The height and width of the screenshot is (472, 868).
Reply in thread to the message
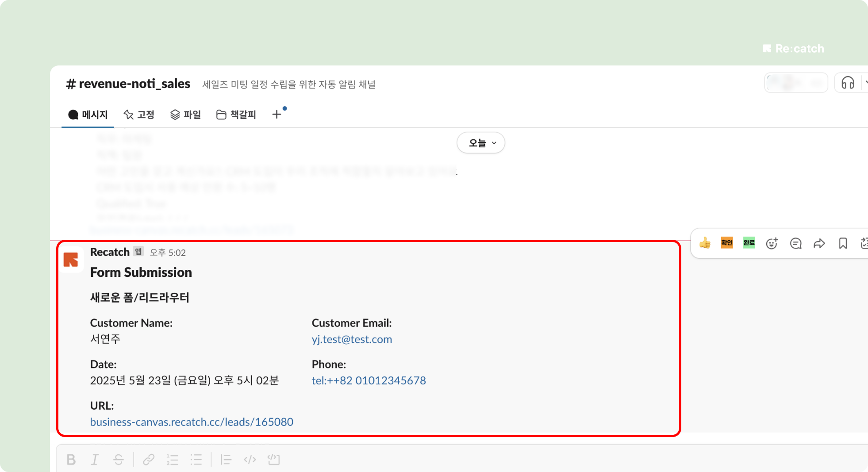click(795, 243)
